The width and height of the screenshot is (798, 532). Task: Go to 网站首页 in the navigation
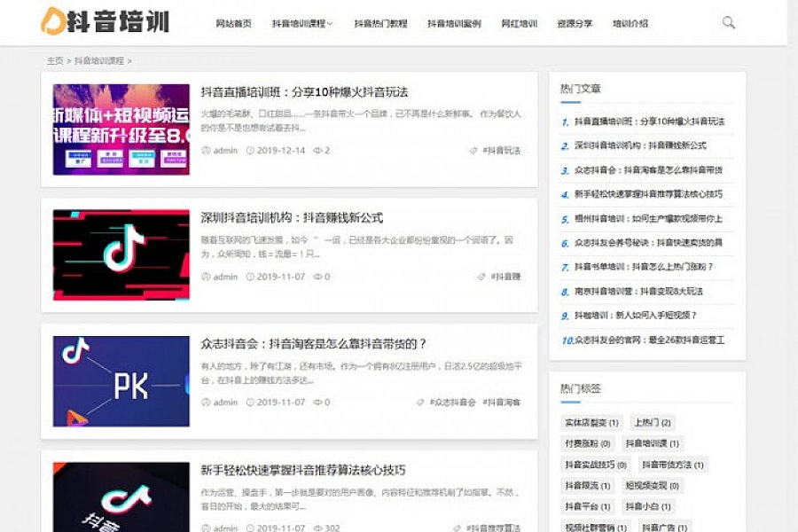pos(233,23)
